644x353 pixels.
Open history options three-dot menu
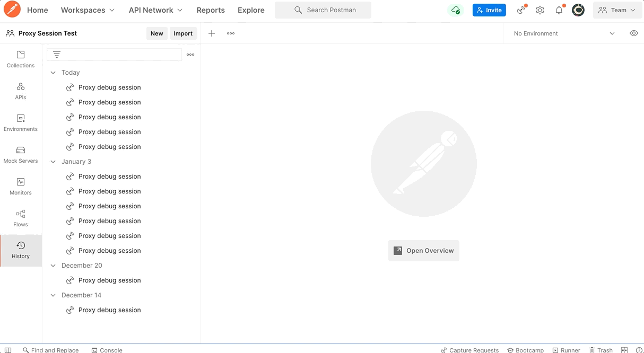tap(190, 55)
